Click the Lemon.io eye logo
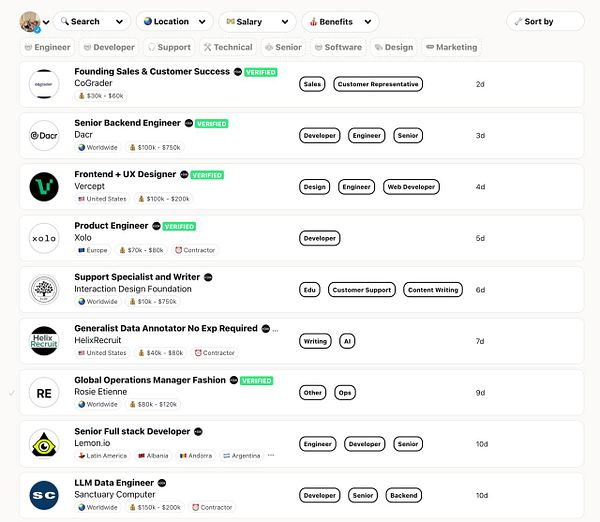The width and height of the screenshot is (600, 522). (44, 444)
